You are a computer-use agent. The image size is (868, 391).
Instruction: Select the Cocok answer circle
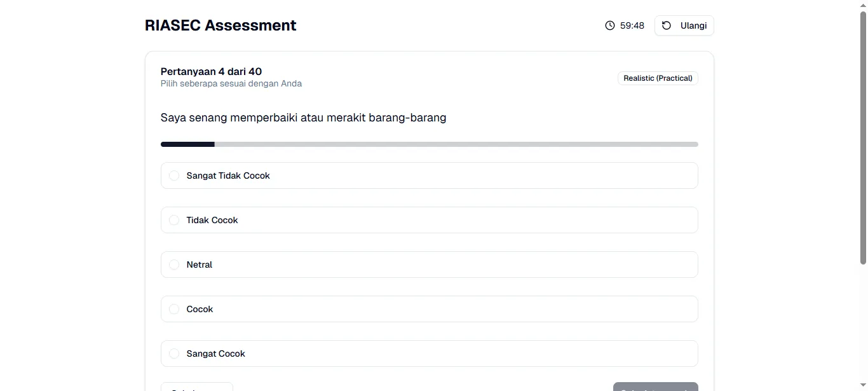click(173, 309)
